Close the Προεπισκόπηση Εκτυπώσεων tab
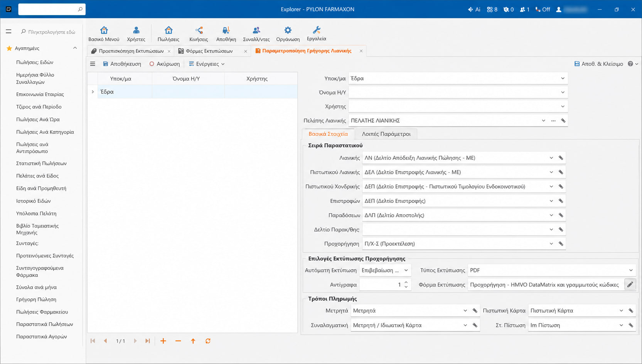Image resolution: width=642 pixels, height=364 pixels. [x=169, y=51]
